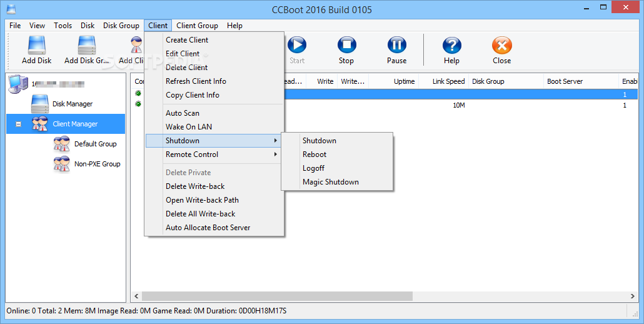Click the 10M link speed cell
Viewport: 644px width, 324px height.
(459, 105)
